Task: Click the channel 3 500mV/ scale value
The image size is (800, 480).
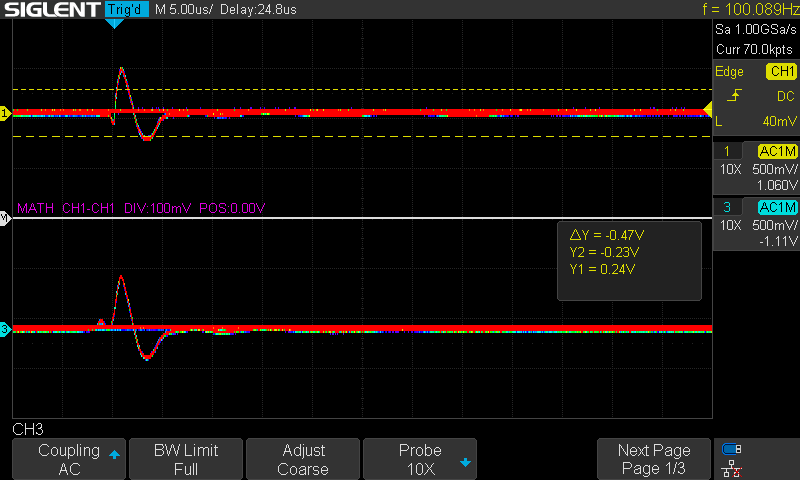Action: 774,225
